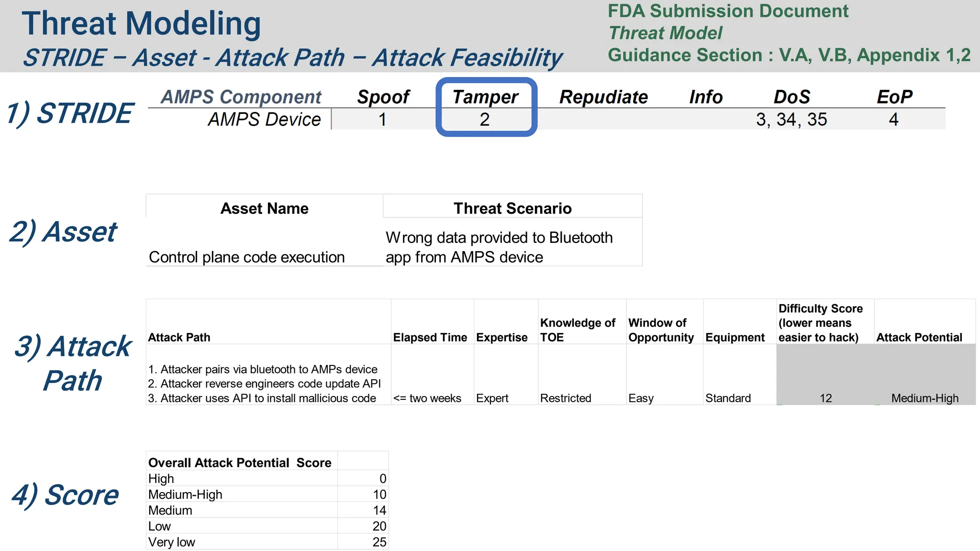Click the 'Repudiate' column header

point(603,97)
